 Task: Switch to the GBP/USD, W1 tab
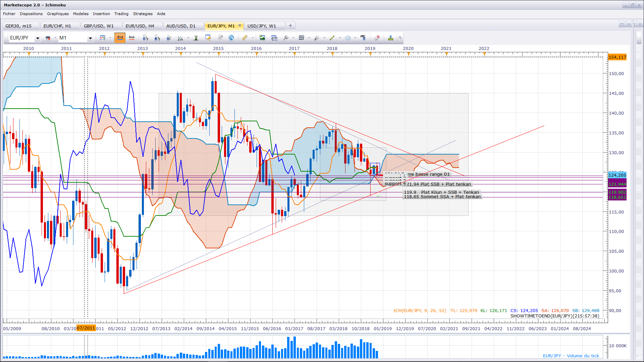99,26
